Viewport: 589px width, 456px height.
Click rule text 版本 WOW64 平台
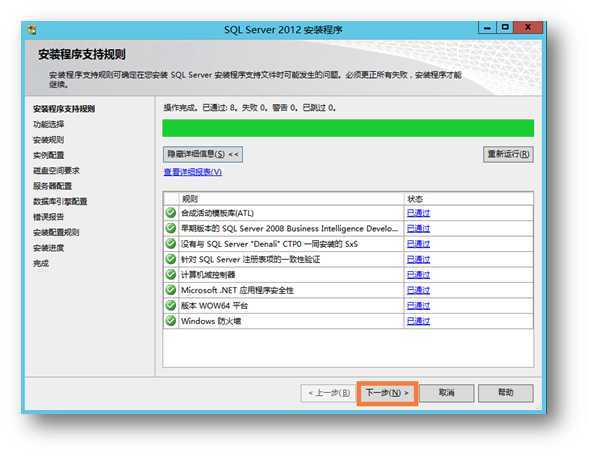[214, 305]
